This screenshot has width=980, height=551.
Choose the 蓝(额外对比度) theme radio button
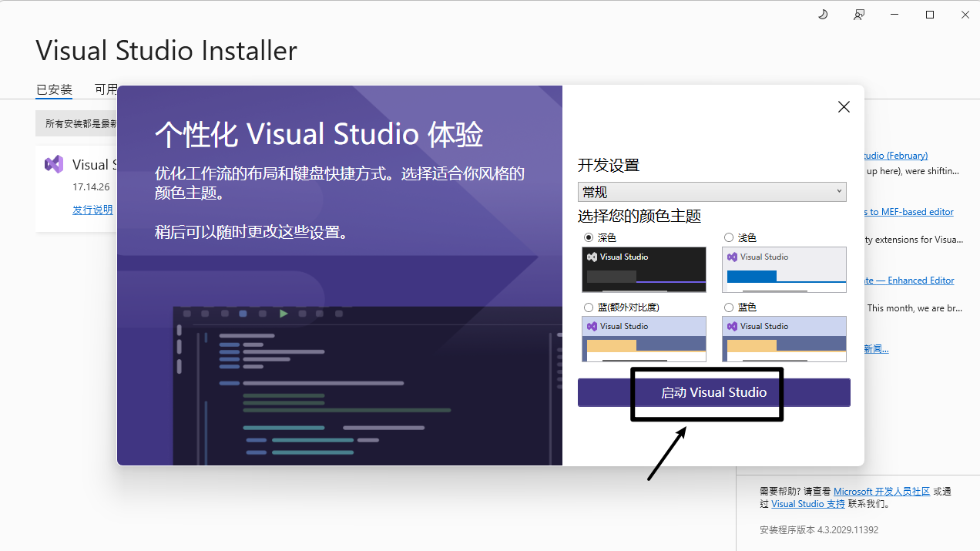pos(589,307)
